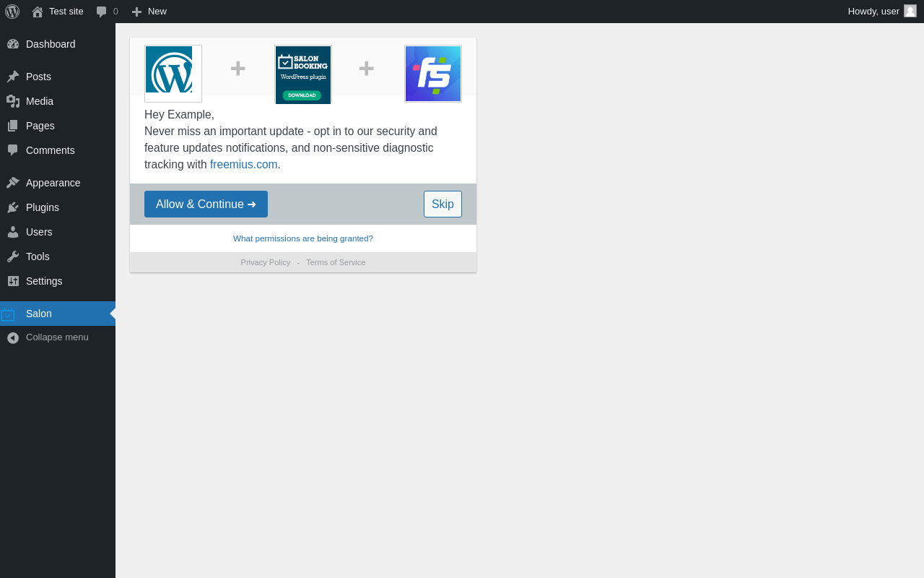The width and height of the screenshot is (924, 578).
Task: Open the Terms of Service link
Action: pyautogui.click(x=336, y=262)
